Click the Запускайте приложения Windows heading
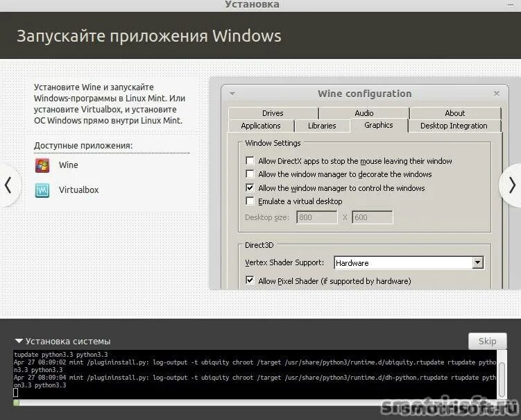521x420 pixels. [x=149, y=35]
